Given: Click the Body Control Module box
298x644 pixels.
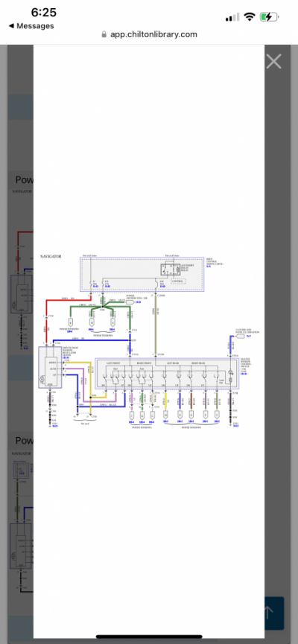Looking at the screenshot, I should (x=142, y=275).
